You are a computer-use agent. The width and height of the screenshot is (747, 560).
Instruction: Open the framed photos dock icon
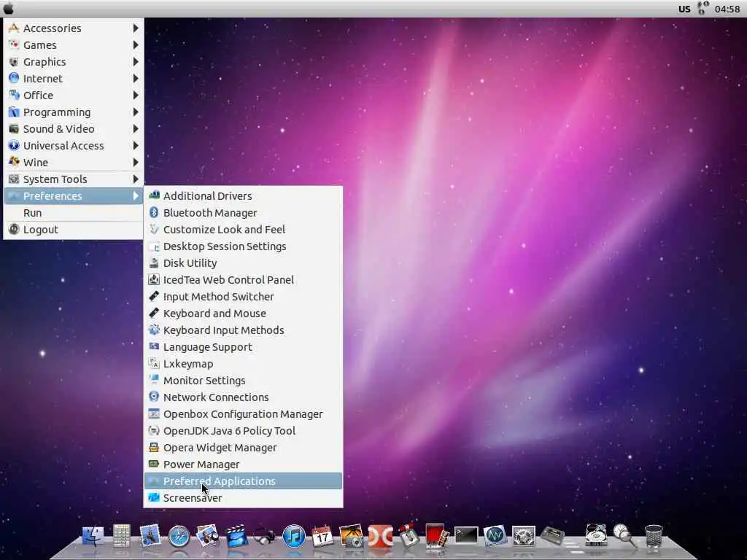pos(208,536)
